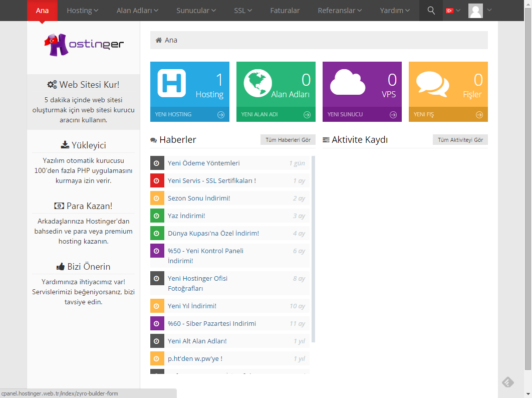Click the chat bubbles icon on Fişler tile
The height and width of the screenshot is (398, 532).
click(x=433, y=84)
